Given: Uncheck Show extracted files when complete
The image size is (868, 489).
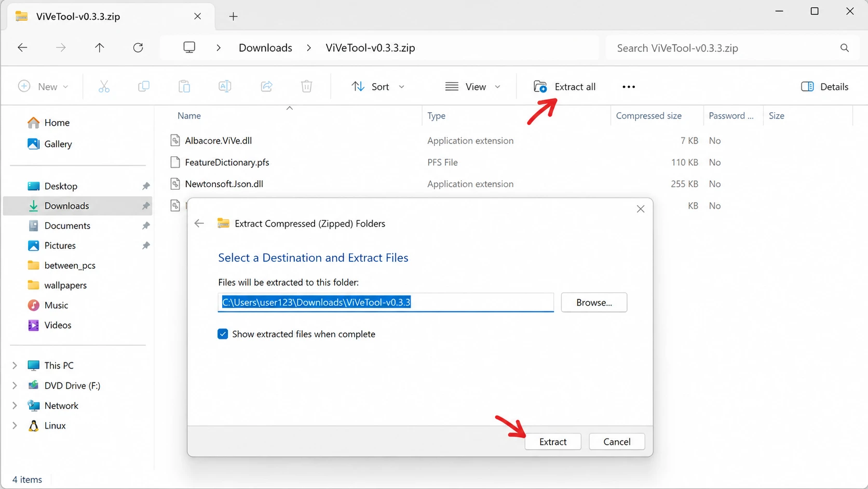Looking at the screenshot, I should click(223, 334).
